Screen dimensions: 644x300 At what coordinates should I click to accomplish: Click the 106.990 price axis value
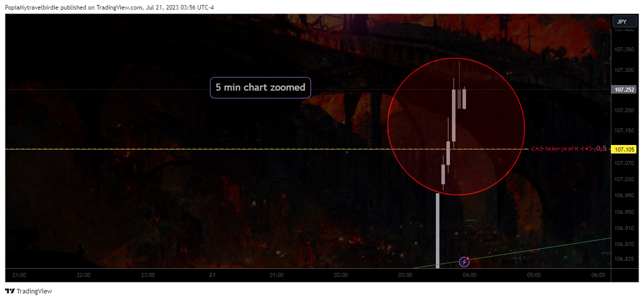(624, 195)
